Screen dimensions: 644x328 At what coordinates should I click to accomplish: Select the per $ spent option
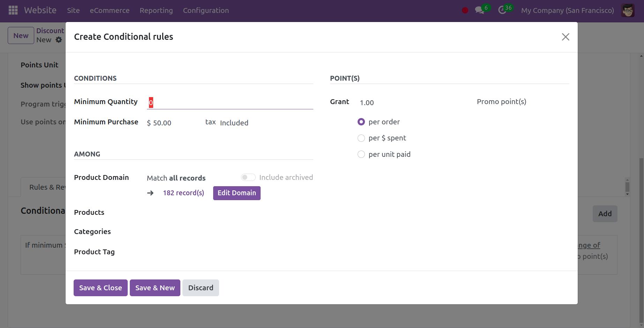[x=361, y=138]
